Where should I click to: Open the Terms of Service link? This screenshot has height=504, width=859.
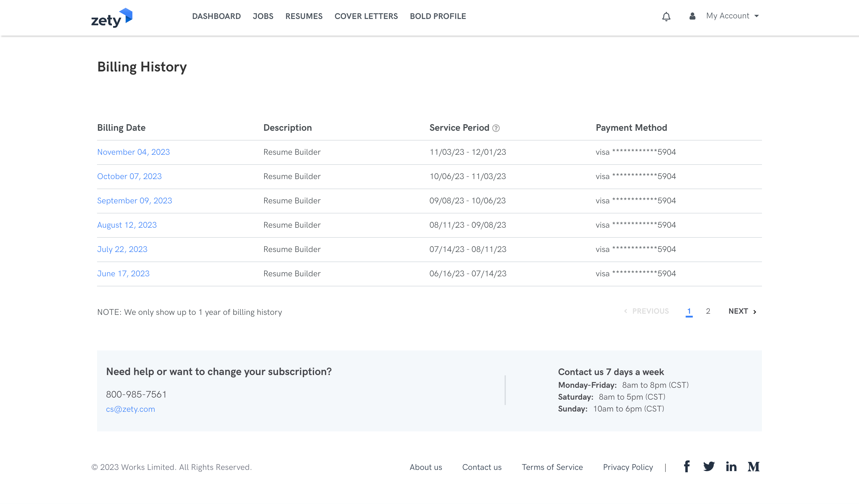click(552, 467)
